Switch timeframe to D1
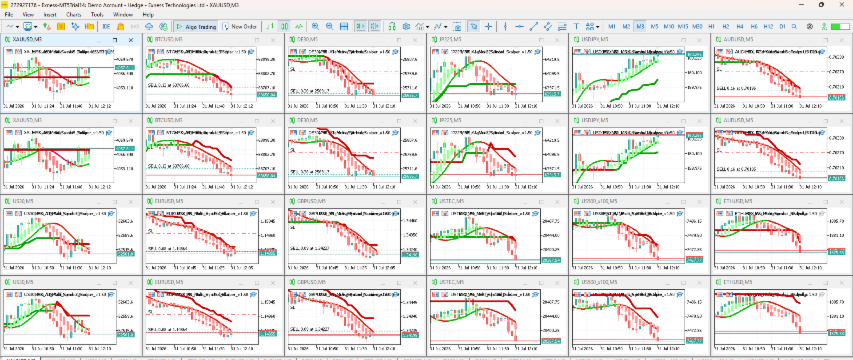853x360 pixels. pos(782,26)
